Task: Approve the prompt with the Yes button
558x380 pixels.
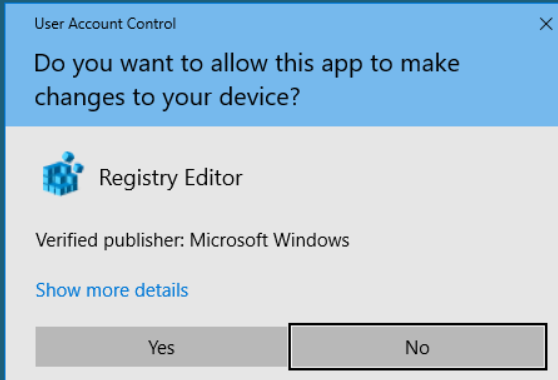Action: coord(162,347)
